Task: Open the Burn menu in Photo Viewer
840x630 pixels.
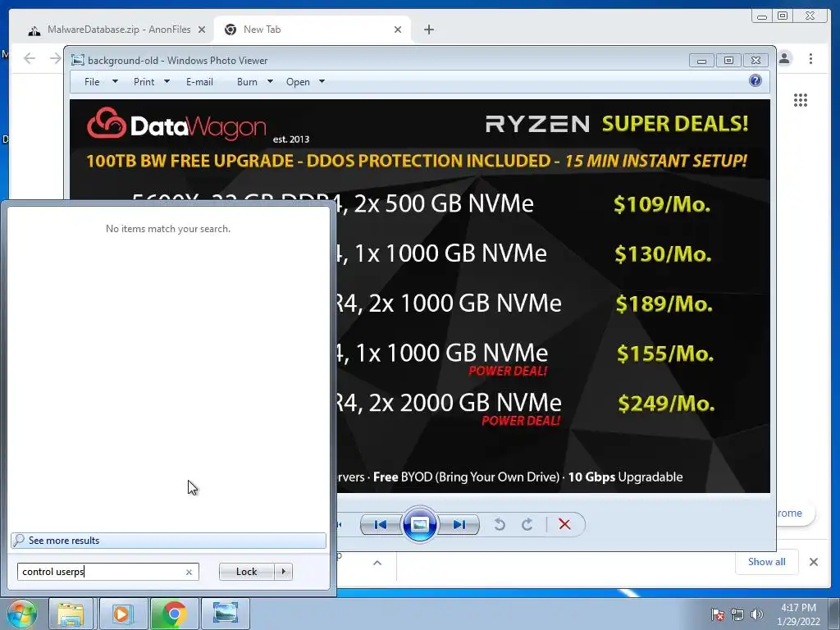Action: point(247,82)
